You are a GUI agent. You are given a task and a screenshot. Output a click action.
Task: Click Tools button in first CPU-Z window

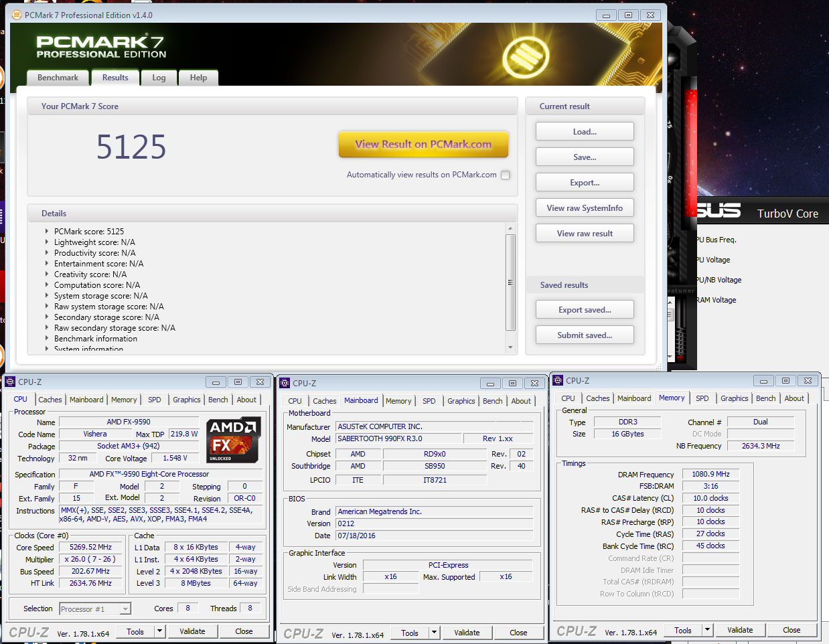(x=135, y=631)
